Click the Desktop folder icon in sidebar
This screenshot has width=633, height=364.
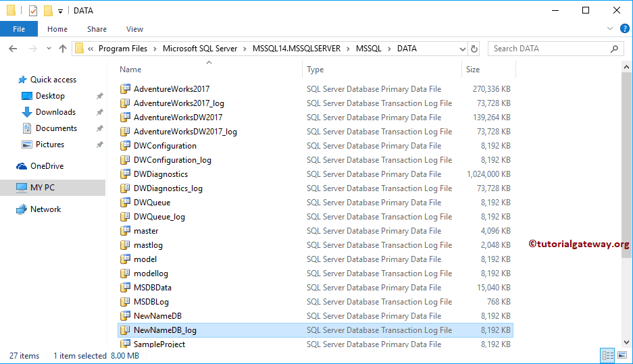(26, 96)
